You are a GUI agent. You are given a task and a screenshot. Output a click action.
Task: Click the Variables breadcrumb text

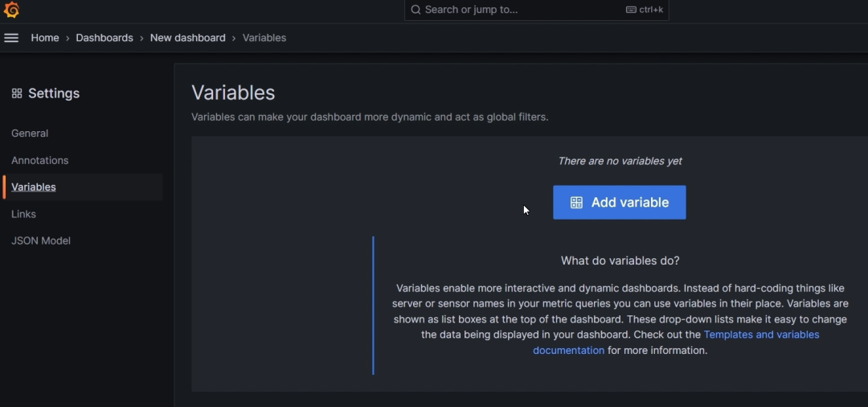click(264, 38)
